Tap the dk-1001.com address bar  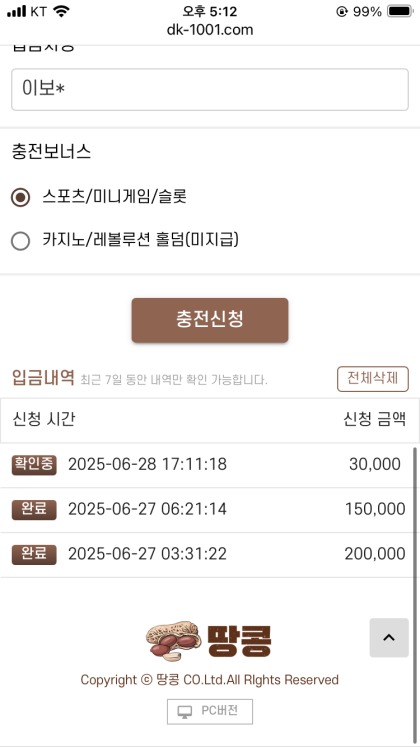click(x=210, y=30)
